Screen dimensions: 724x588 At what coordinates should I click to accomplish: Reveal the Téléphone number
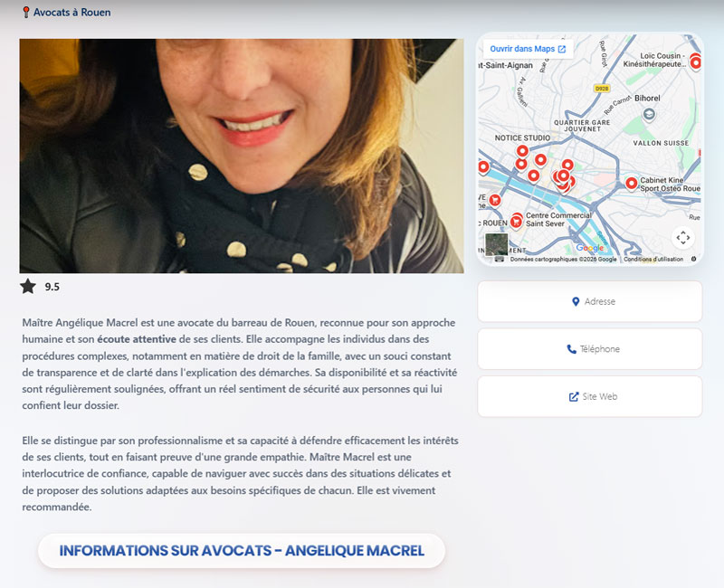[589, 349]
